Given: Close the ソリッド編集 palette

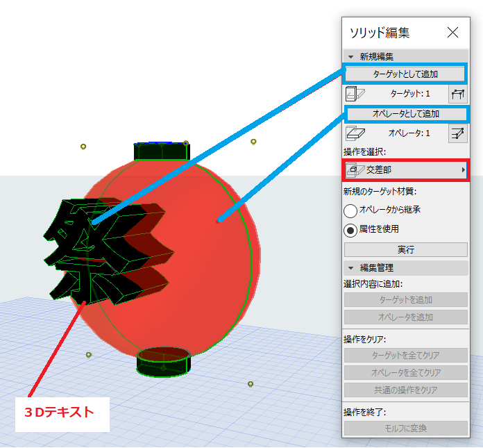Looking at the screenshot, I should pos(452,33).
